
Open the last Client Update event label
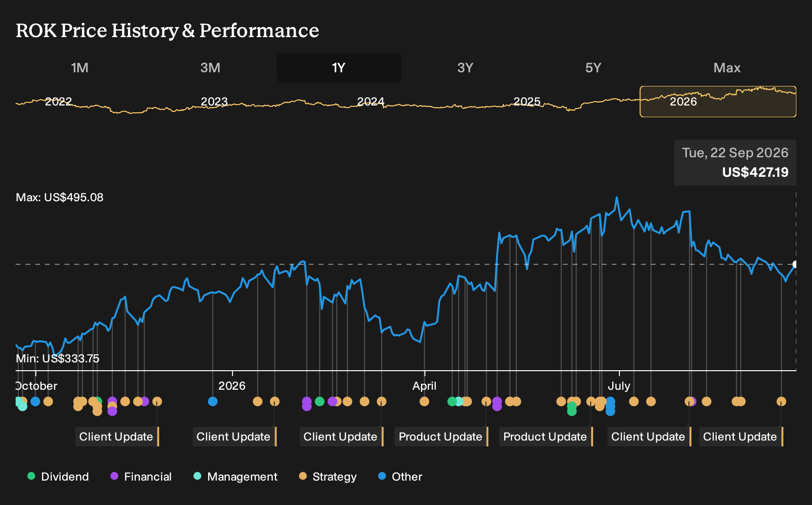741,437
